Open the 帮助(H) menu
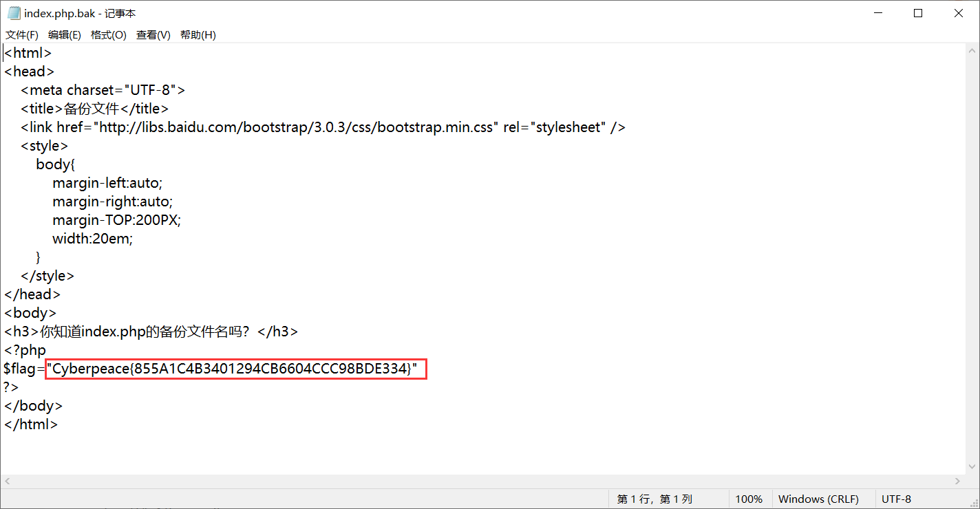Image resolution: width=980 pixels, height=509 pixels. click(x=198, y=34)
